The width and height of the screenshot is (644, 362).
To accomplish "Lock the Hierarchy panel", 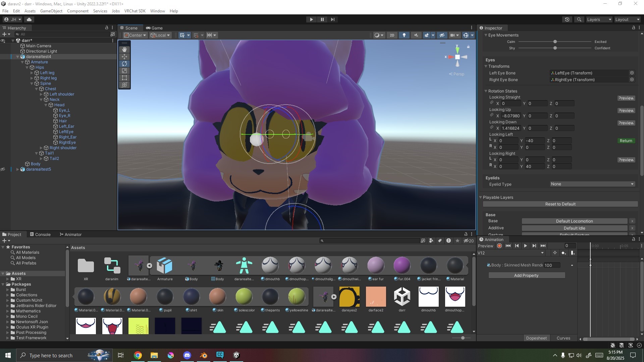I will pyautogui.click(x=107, y=28).
